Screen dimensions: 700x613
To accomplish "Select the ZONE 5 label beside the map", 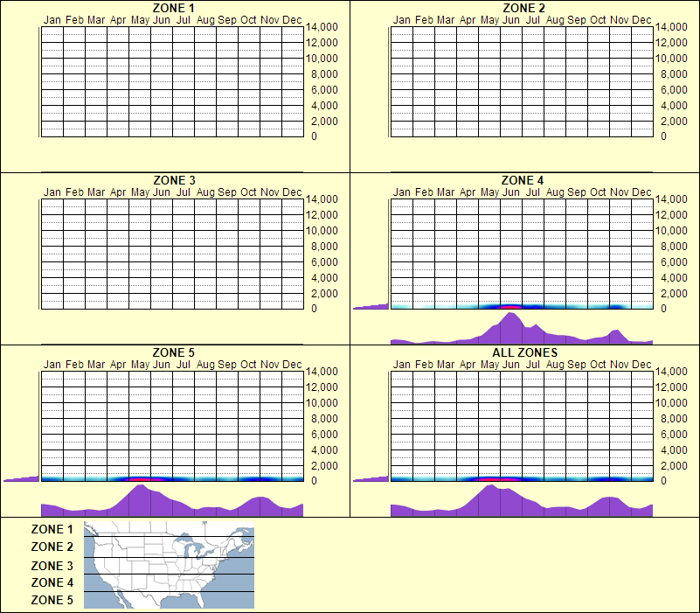I will pos(52,600).
